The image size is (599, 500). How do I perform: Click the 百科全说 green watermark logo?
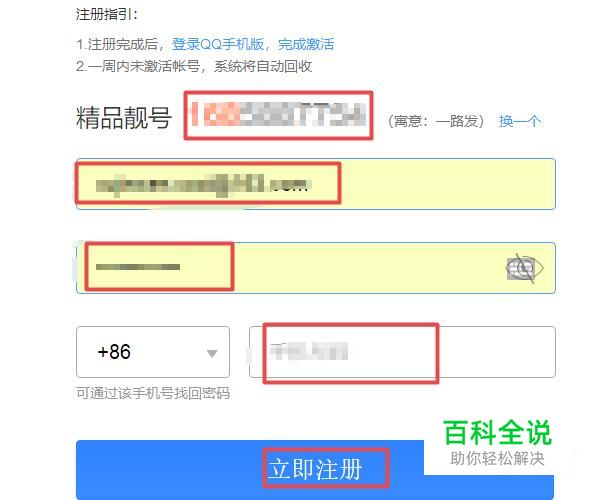[x=497, y=432]
